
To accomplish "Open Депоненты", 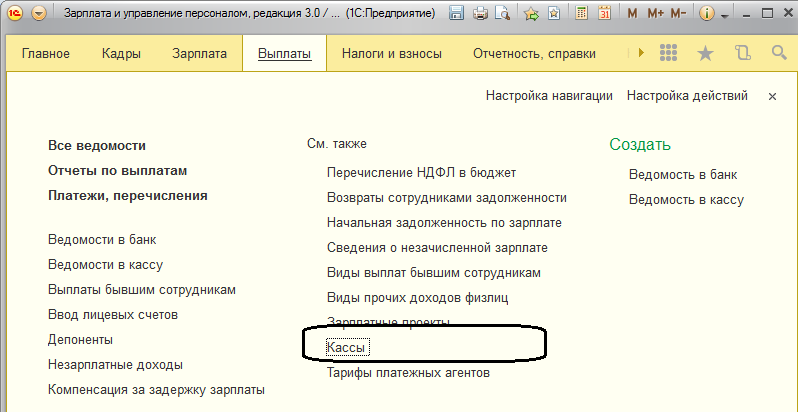I will point(80,339).
